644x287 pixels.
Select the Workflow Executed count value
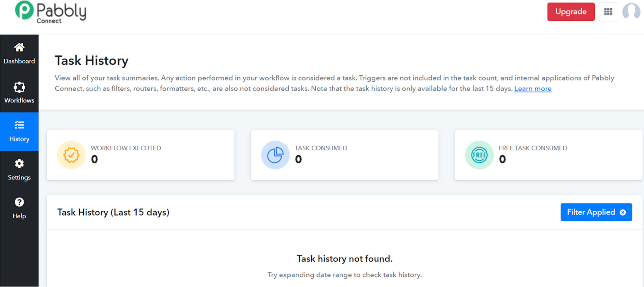(x=94, y=159)
